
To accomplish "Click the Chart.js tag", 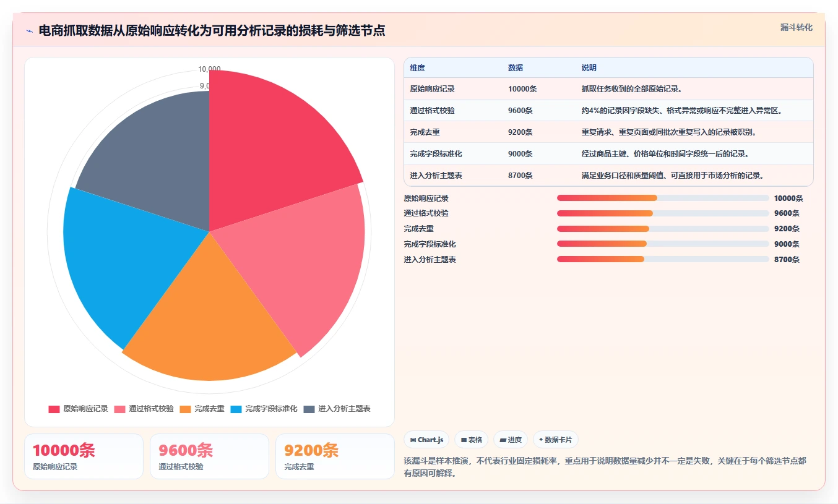I will point(426,440).
